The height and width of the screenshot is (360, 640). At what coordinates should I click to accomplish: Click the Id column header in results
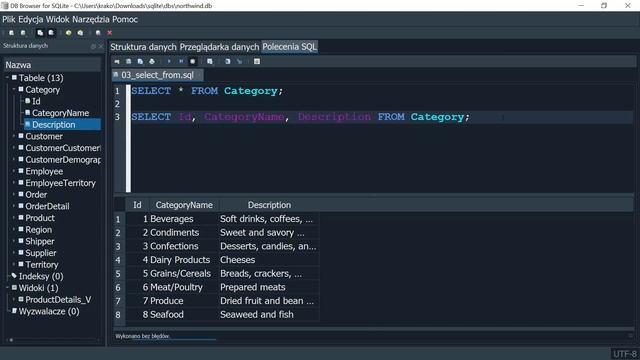(x=137, y=205)
